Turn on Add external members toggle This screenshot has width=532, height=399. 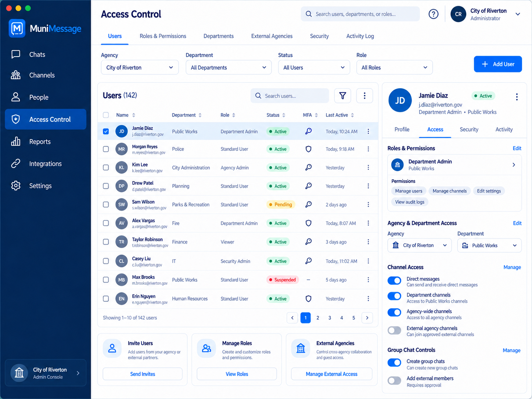pos(394,381)
